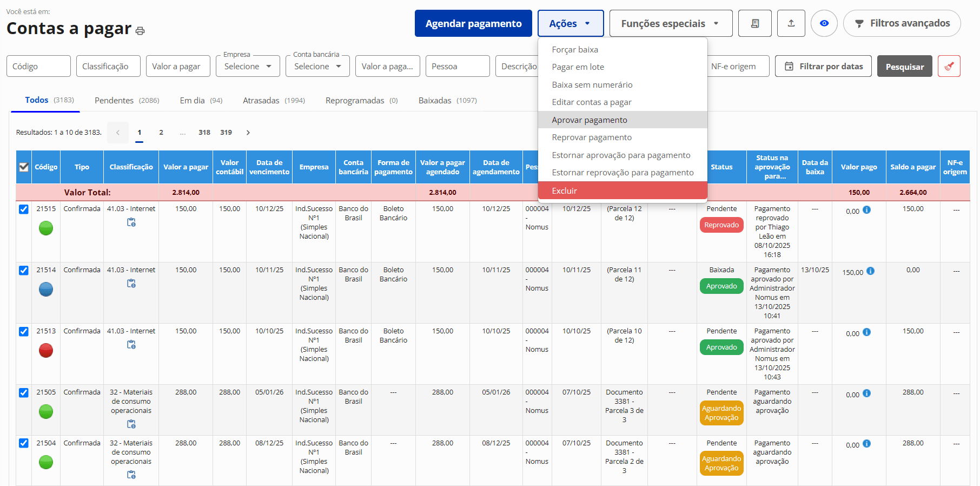Open the Conta bancária Selecione dropdown
The height and width of the screenshot is (486, 980).
317,66
